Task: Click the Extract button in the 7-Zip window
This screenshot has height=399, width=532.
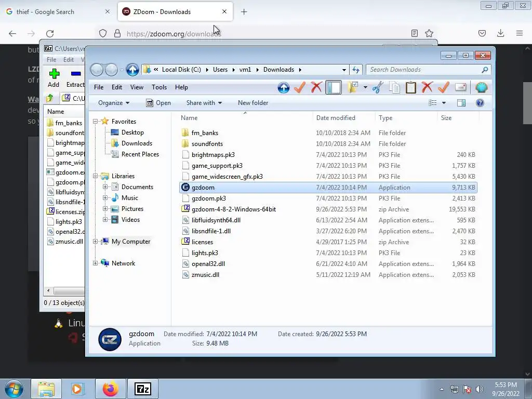Action: point(75,78)
